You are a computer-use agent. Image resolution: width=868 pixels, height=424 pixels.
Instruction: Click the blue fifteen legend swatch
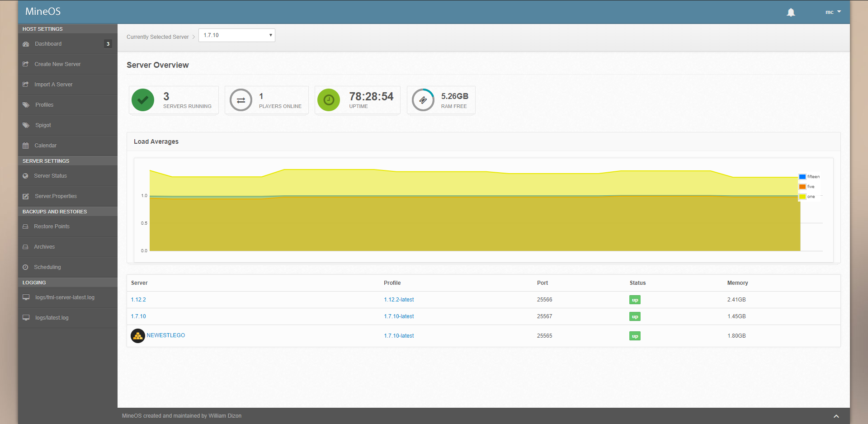802,177
